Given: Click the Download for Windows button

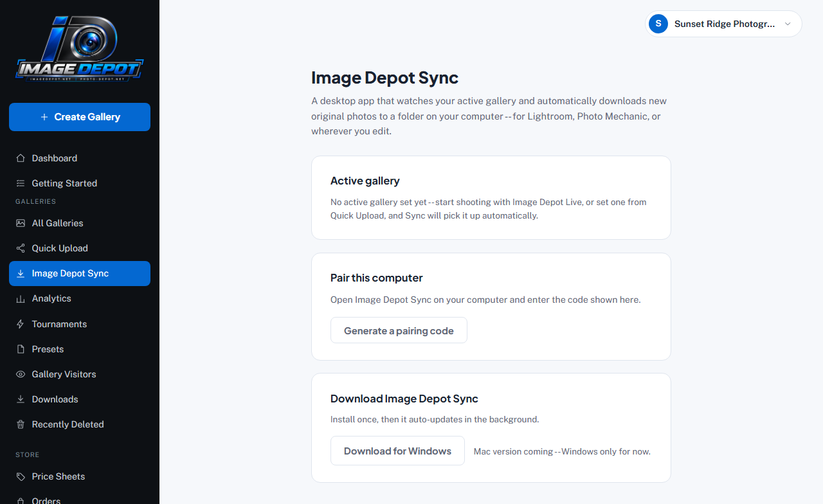Looking at the screenshot, I should (397, 451).
